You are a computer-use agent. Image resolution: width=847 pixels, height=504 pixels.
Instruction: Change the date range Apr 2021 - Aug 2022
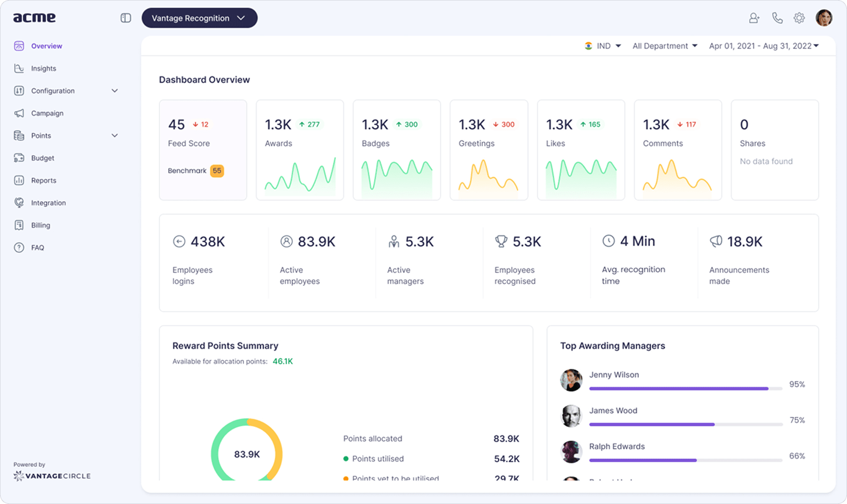tap(763, 45)
